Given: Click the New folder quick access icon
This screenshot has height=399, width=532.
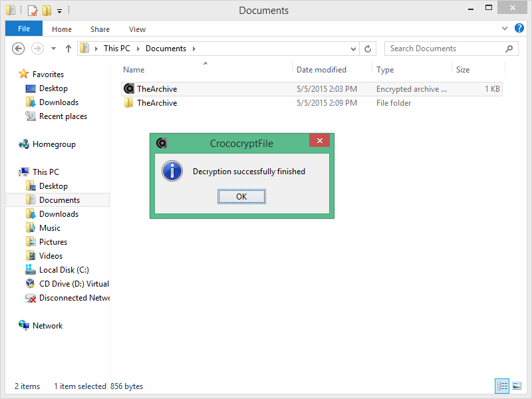Looking at the screenshot, I should click(x=47, y=11).
